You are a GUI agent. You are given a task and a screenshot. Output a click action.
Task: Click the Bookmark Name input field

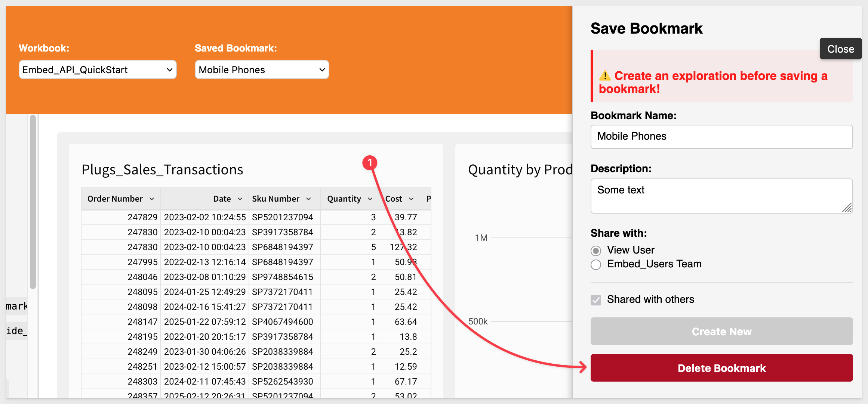[x=721, y=137]
